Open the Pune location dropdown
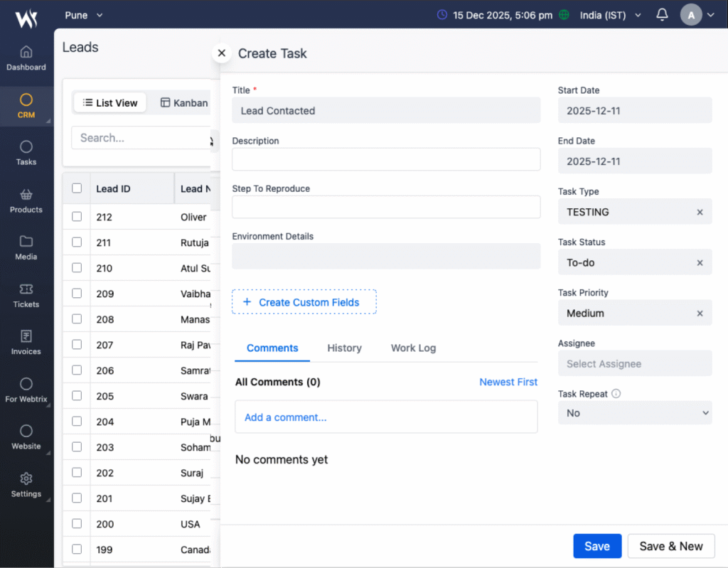The height and width of the screenshot is (568, 728). (x=84, y=15)
